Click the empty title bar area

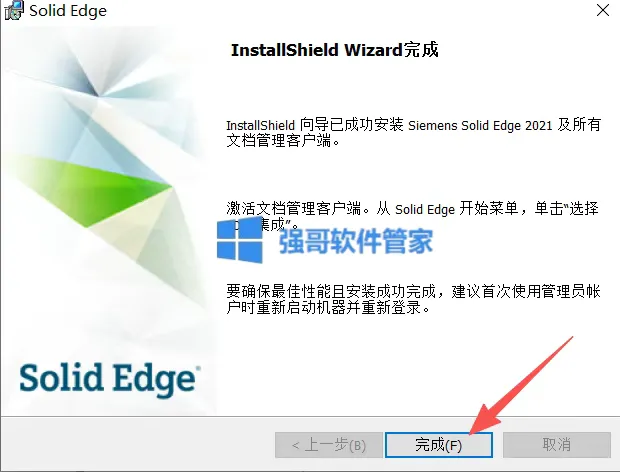coord(348,11)
